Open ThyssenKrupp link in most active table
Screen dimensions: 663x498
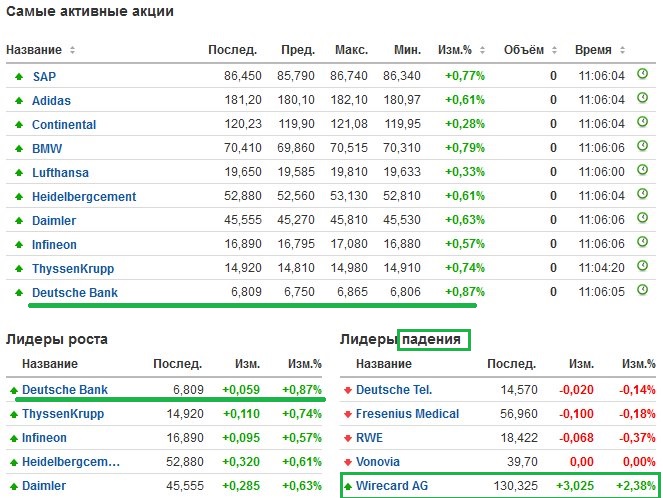[73, 268]
